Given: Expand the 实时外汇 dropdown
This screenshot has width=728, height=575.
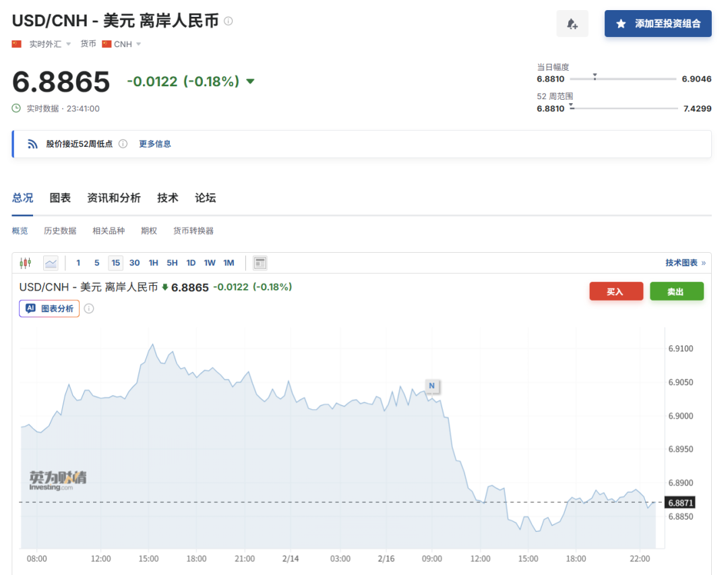Looking at the screenshot, I should pos(68,44).
